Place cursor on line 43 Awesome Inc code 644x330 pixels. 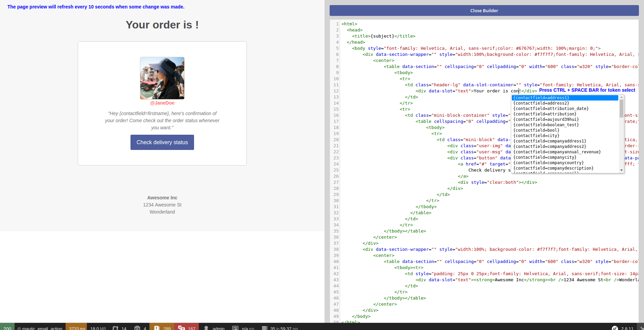click(x=509, y=280)
